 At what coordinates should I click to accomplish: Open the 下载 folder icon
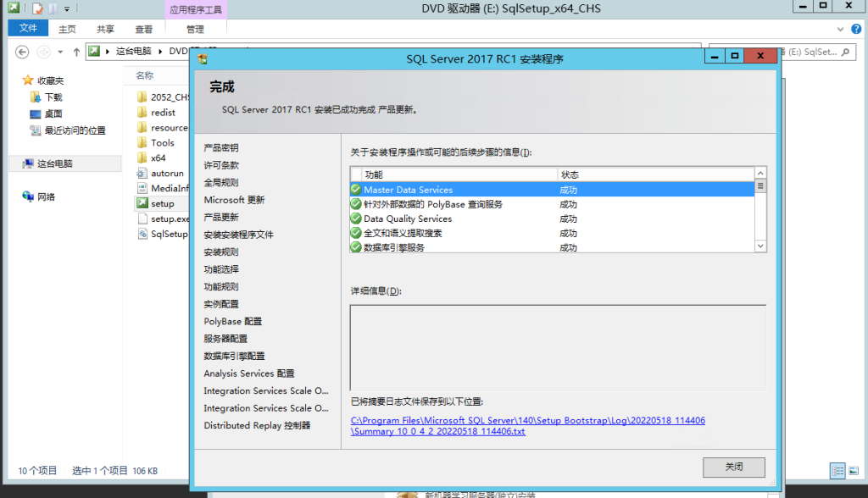34,97
